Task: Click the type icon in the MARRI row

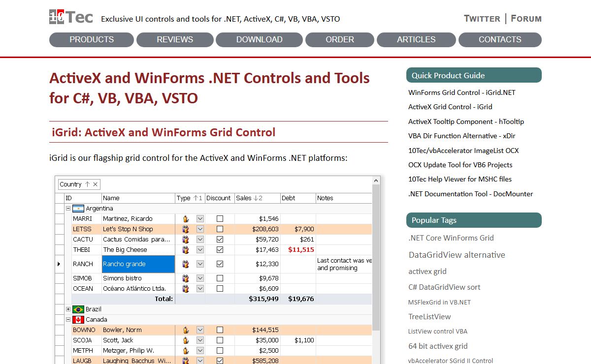Action: [x=186, y=219]
